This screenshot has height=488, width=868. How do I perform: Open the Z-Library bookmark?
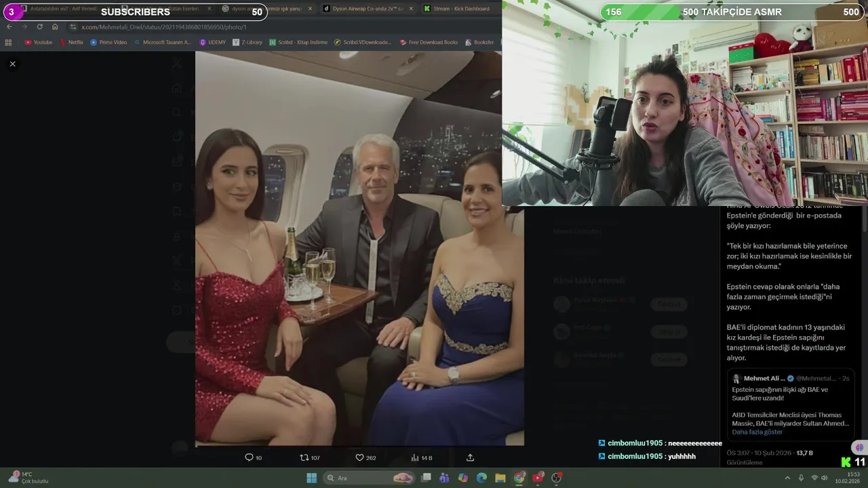click(248, 42)
